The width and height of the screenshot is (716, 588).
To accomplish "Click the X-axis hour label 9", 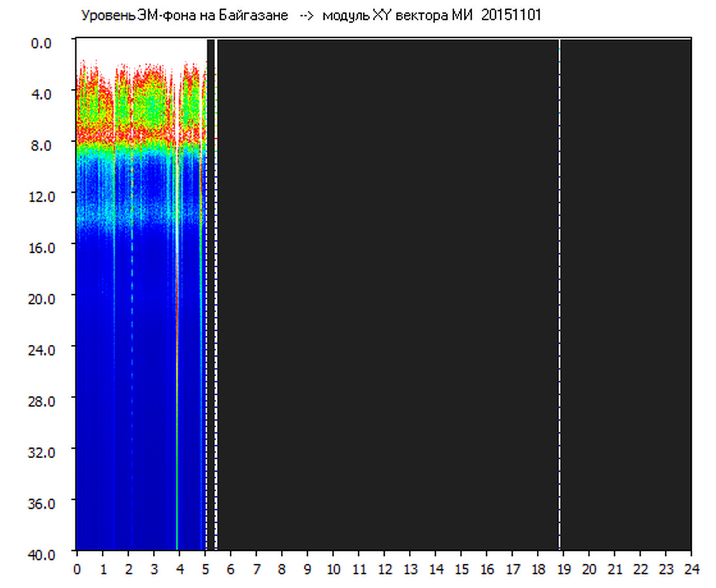I will [307, 569].
